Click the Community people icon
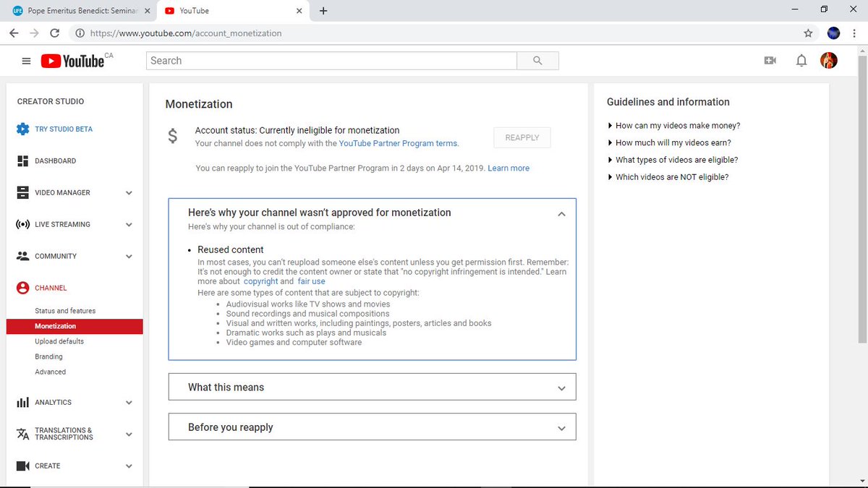The image size is (868, 488). 22,256
